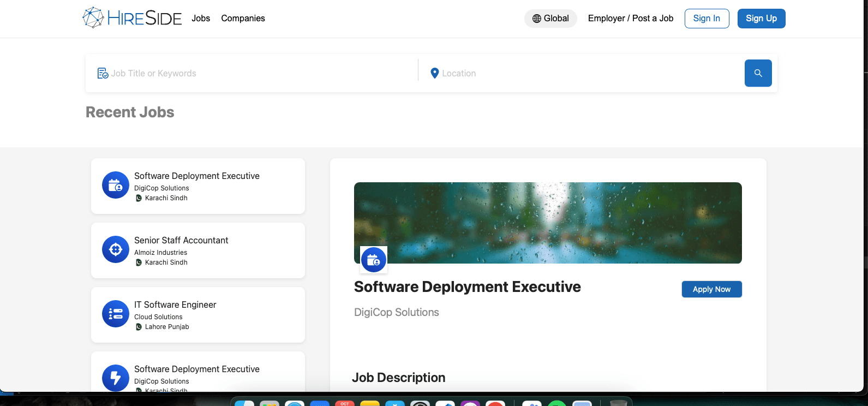
Task: Open the Global region selector
Action: coord(550,19)
